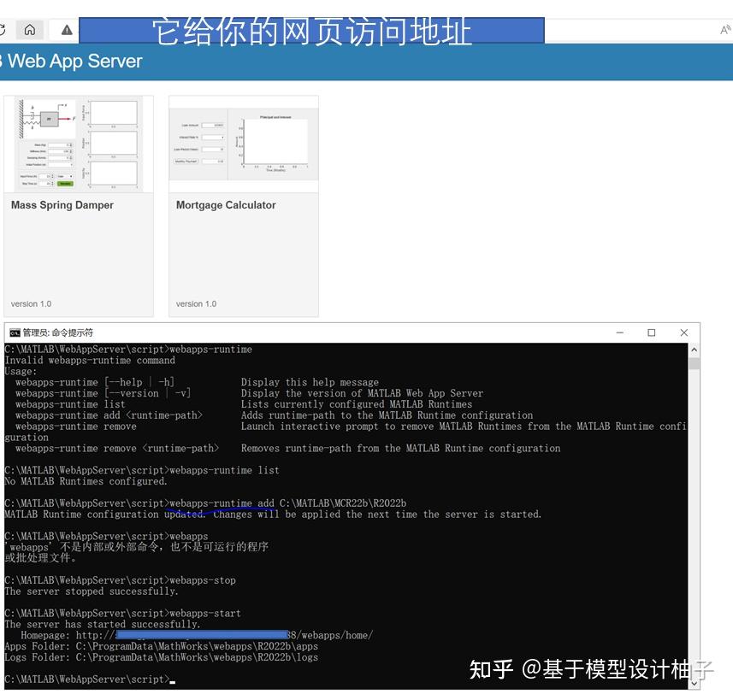Image resolution: width=733 pixels, height=700 pixels.
Task: Click the command prompt title bar text
Action: click(58, 332)
